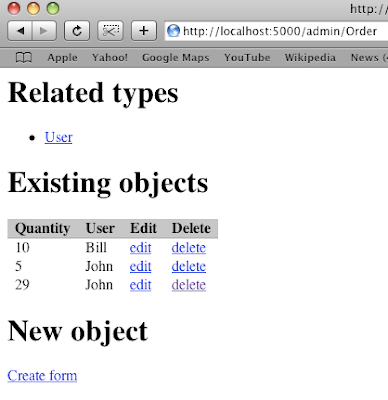Follow the User related type link
The height and width of the screenshot is (400, 388).
[59, 137]
